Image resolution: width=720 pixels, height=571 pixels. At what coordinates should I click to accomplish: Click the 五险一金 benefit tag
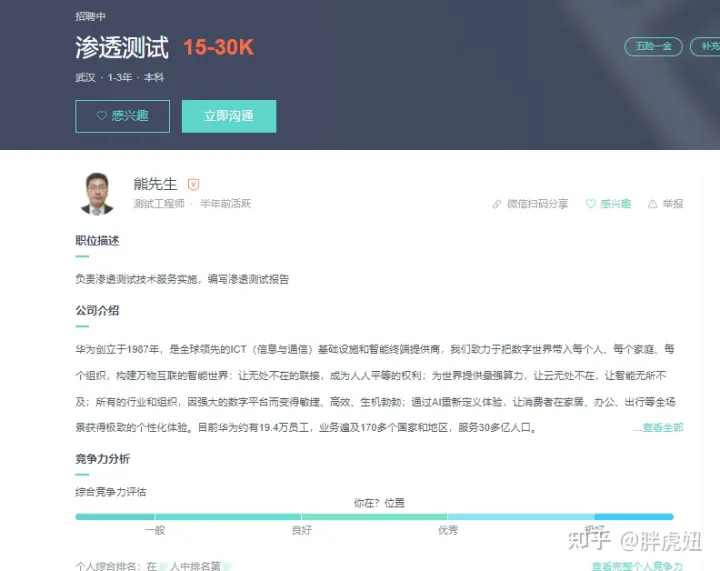coord(653,46)
